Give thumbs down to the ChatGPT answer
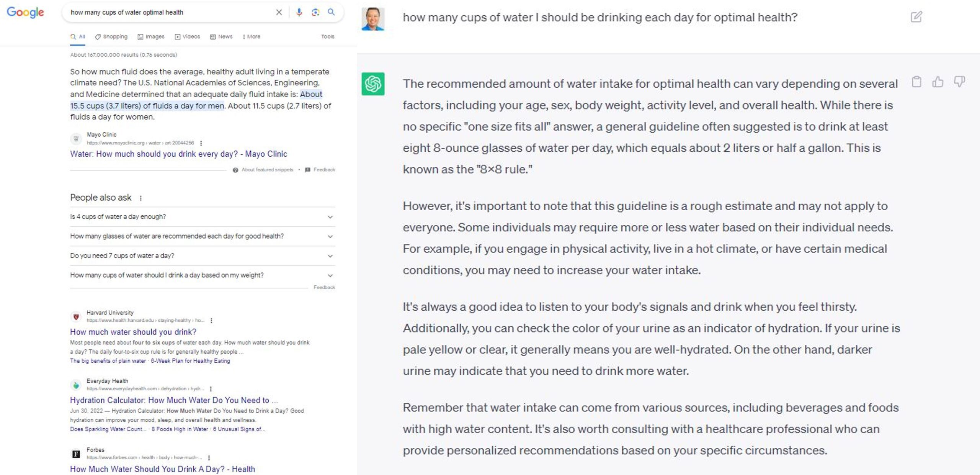Viewport: 980px width, 475px height. point(959,82)
